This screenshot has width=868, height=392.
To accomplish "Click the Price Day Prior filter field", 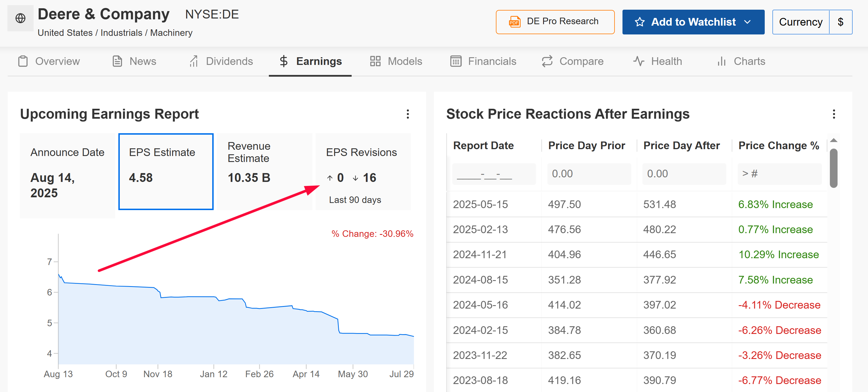I will click(x=589, y=174).
